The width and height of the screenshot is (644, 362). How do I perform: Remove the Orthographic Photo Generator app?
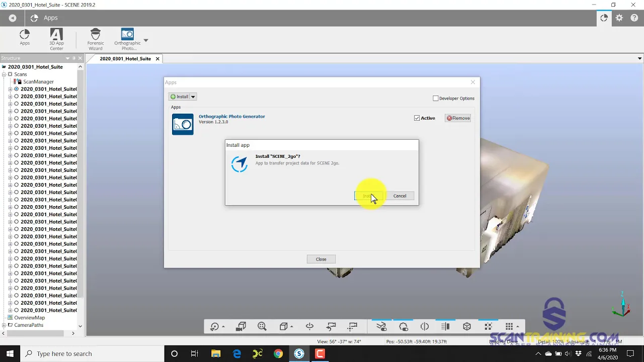coord(458,118)
